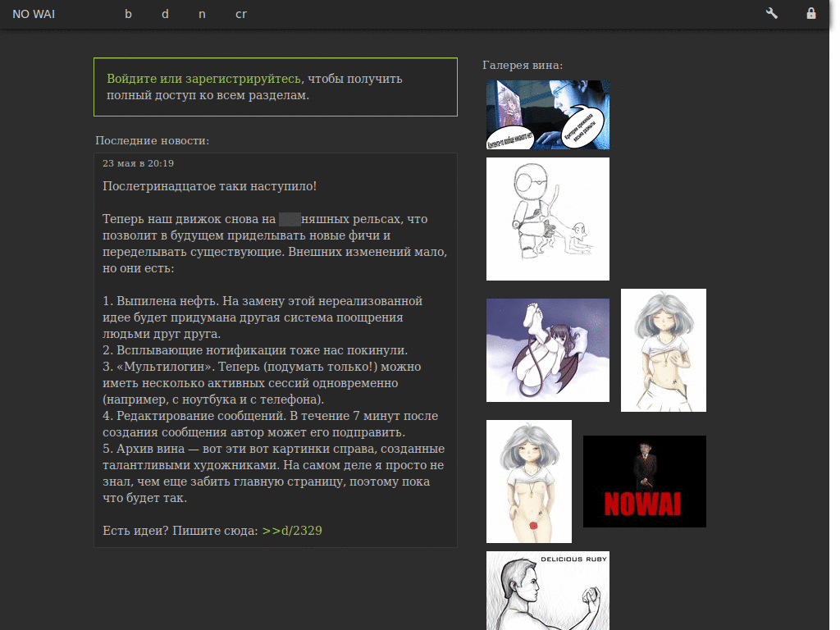Image resolution: width=840 pixels, height=630 pixels.
Task: Open the b board
Action: pos(128,14)
